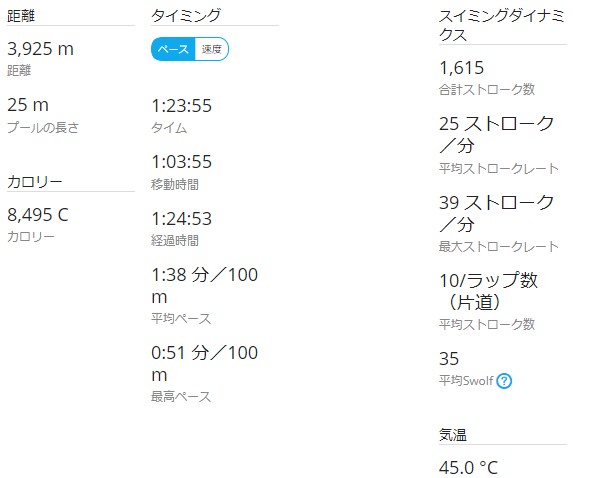Click the 45.0 °C temperature value

468,468
